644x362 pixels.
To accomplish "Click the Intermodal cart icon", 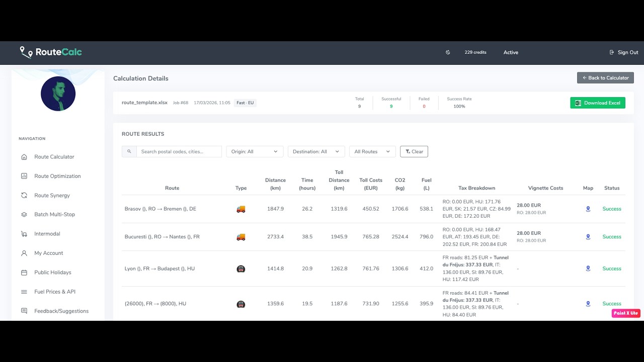I will point(24,234).
